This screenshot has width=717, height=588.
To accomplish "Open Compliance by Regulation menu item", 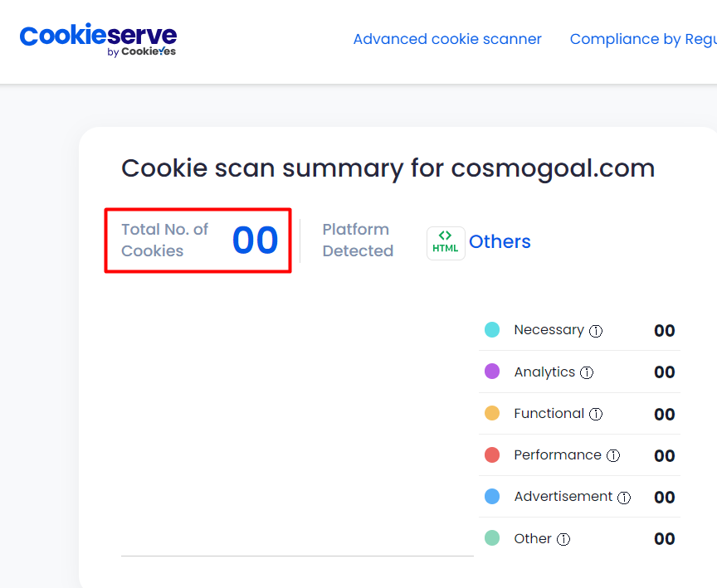I will tap(643, 39).
